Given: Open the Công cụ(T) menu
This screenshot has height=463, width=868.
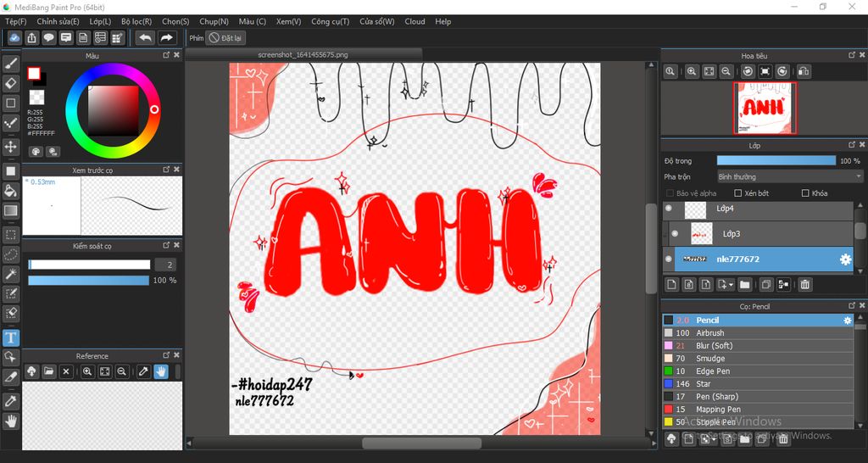Looking at the screenshot, I should (331, 21).
